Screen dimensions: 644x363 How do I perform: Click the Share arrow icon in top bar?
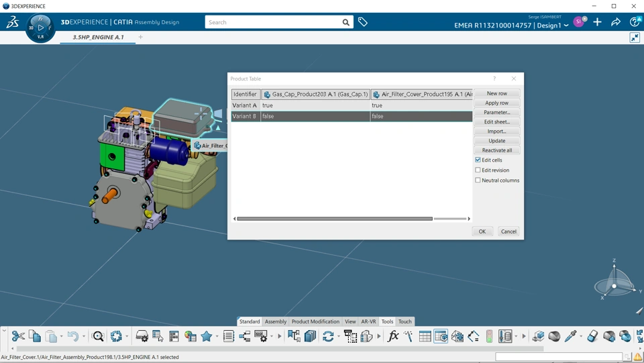tap(616, 22)
